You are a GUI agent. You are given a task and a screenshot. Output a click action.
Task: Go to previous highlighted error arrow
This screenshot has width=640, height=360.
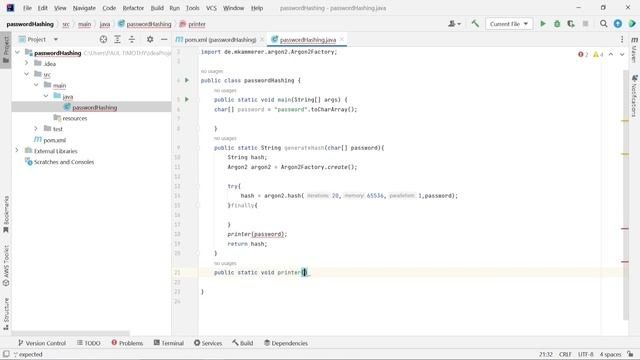click(x=611, y=54)
